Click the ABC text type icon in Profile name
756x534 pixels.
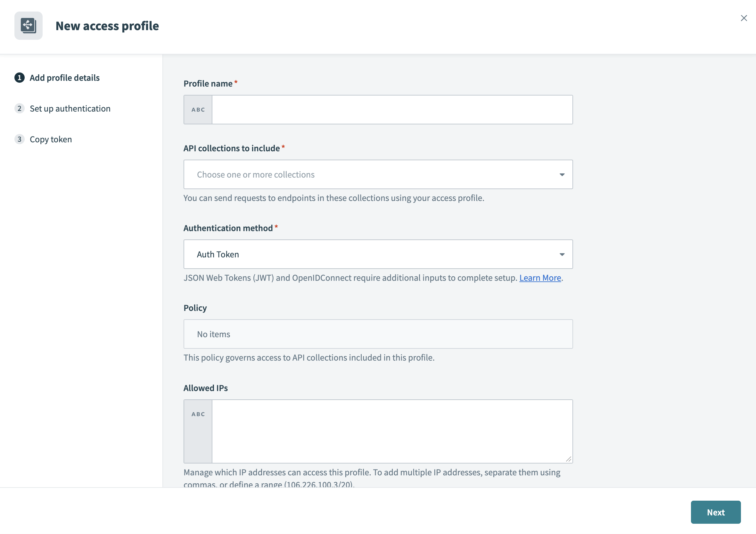198,109
